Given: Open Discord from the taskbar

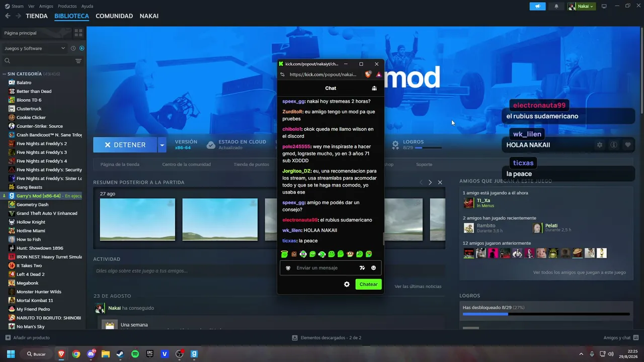Looking at the screenshot, I should 91,354.
